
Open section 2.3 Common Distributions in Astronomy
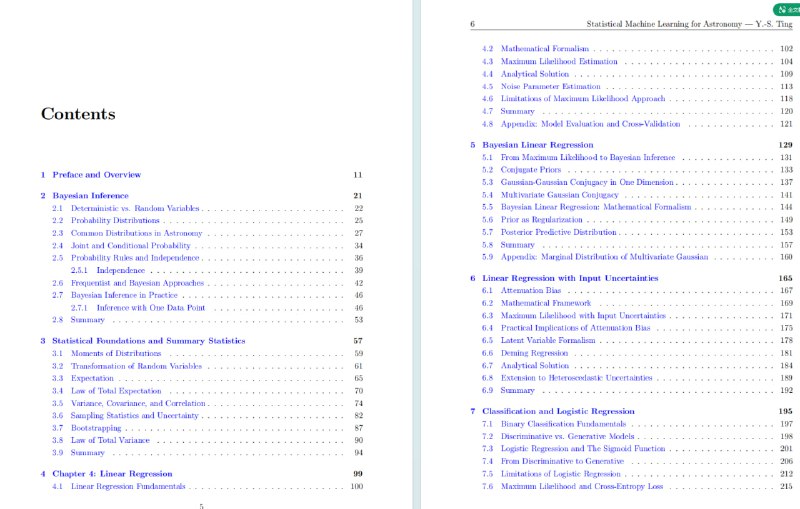134,233
